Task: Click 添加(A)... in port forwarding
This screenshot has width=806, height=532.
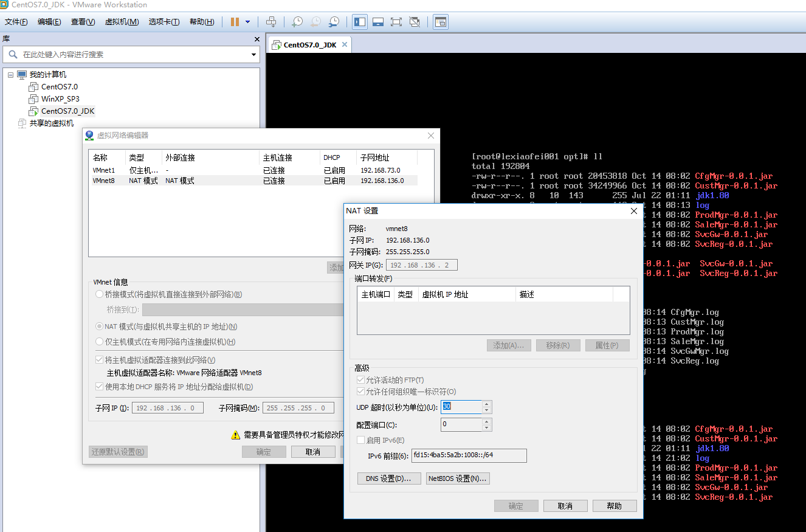Action: [509, 345]
